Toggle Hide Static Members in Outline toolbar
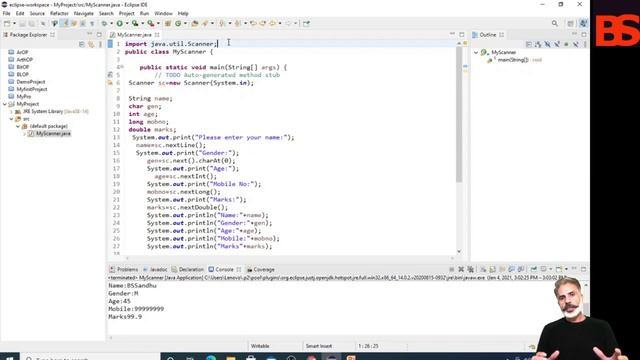The width and height of the screenshot is (640, 360). (x=557, y=44)
